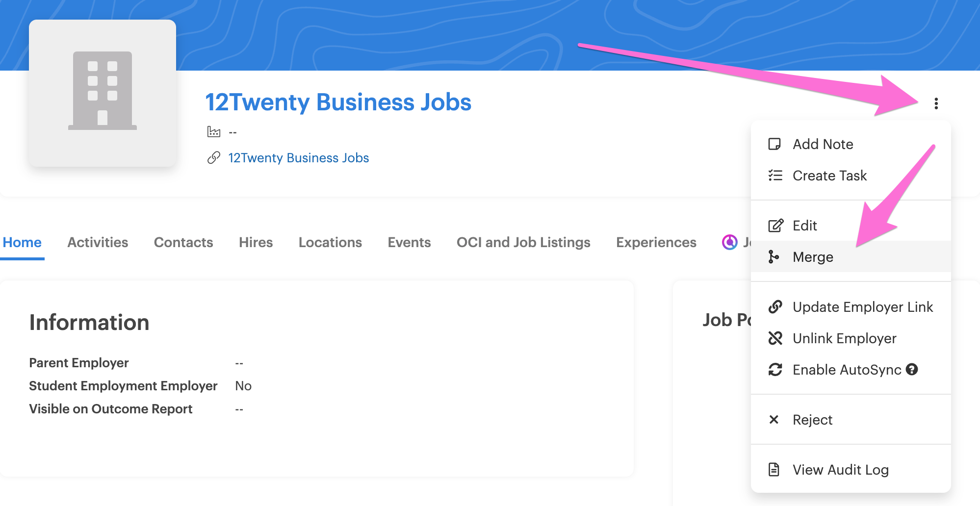The width and height of the screenshot is (980, 506).
Task: Click the Update Employer Link chain icon
Action: [775, 307]
